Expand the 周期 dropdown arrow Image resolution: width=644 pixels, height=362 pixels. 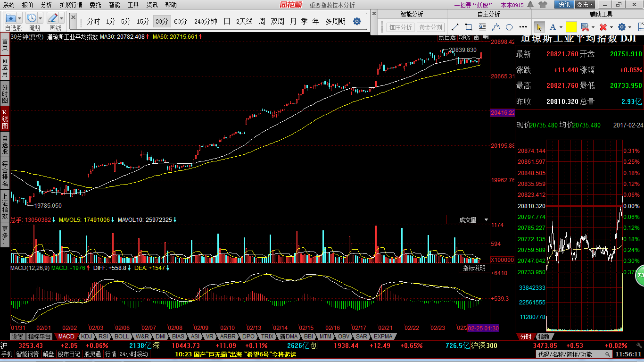41,18
